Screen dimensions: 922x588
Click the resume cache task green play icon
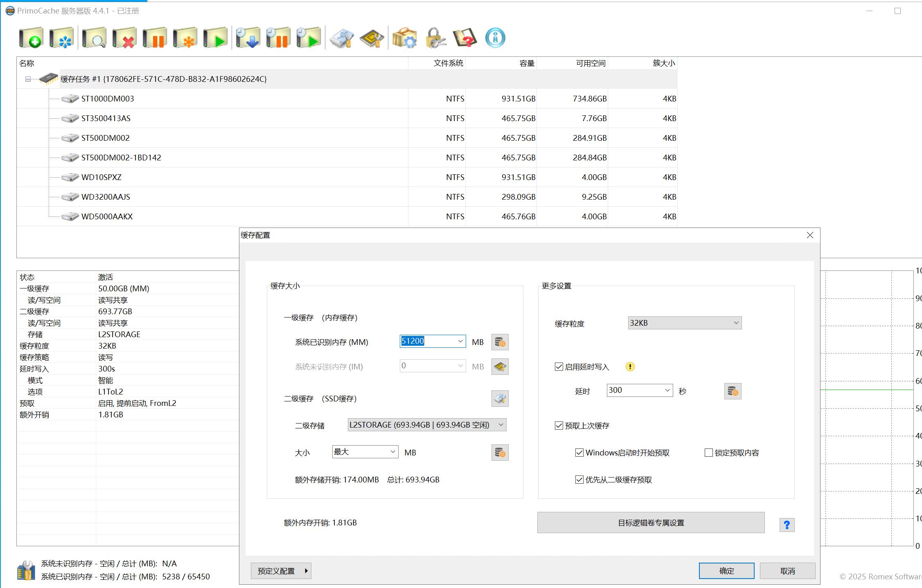216,38
